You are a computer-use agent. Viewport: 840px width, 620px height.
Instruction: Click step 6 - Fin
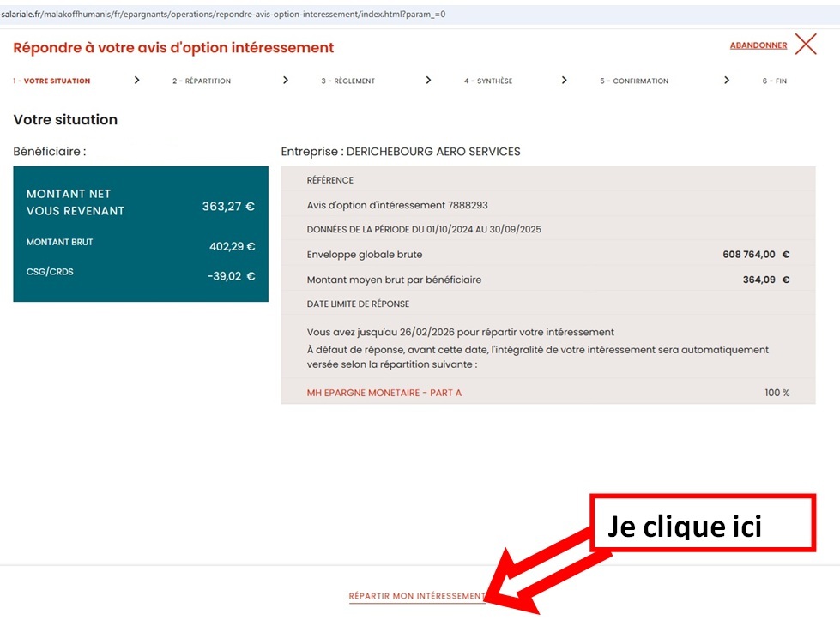pyautogui.click(x=774, y=81)
